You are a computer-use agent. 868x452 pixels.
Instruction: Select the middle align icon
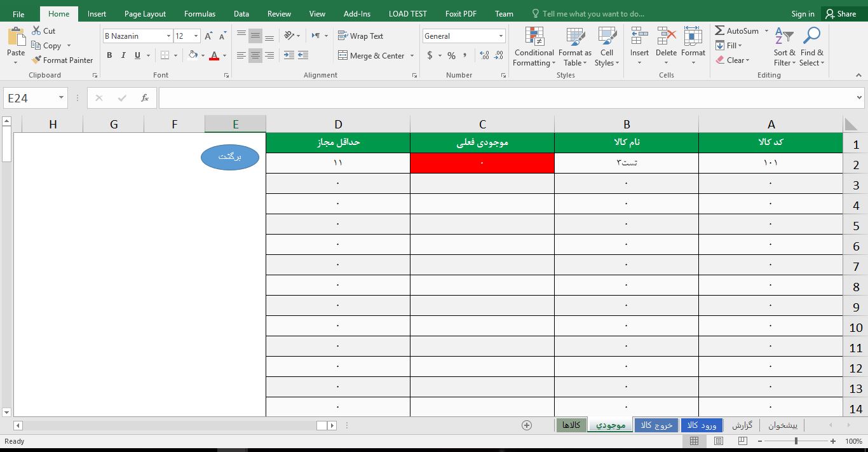pos(255,36)
